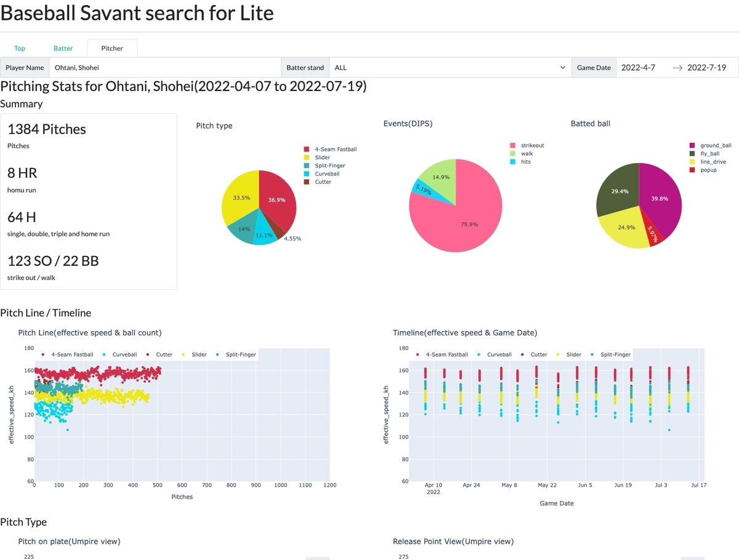This screenshot has height=560, width=739.
Task: Click the Pitch on plate(Umpire view) title
Action: click(70, 542)
